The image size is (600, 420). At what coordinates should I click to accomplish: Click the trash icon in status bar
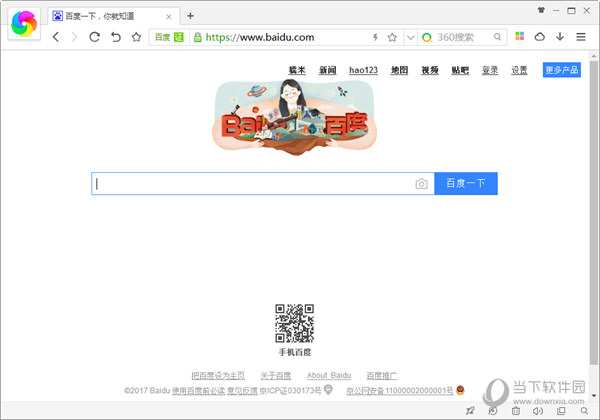pos(515,411)
